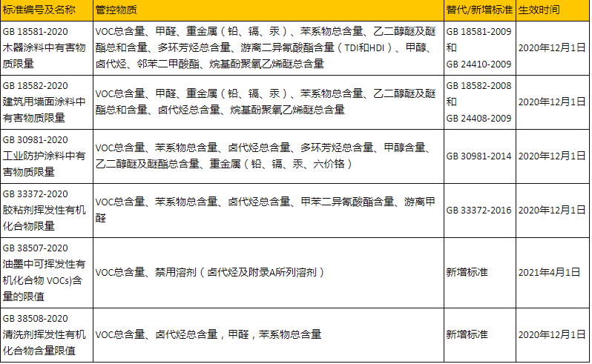Click the GB 30981-2014 cell
This screenshot has height=364, width=592.
pos(480,156)
